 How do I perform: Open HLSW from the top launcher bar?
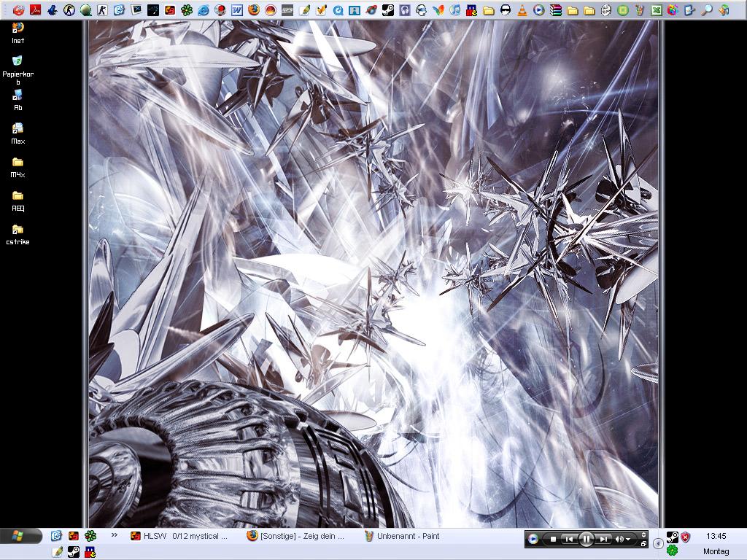coord(169,9)
